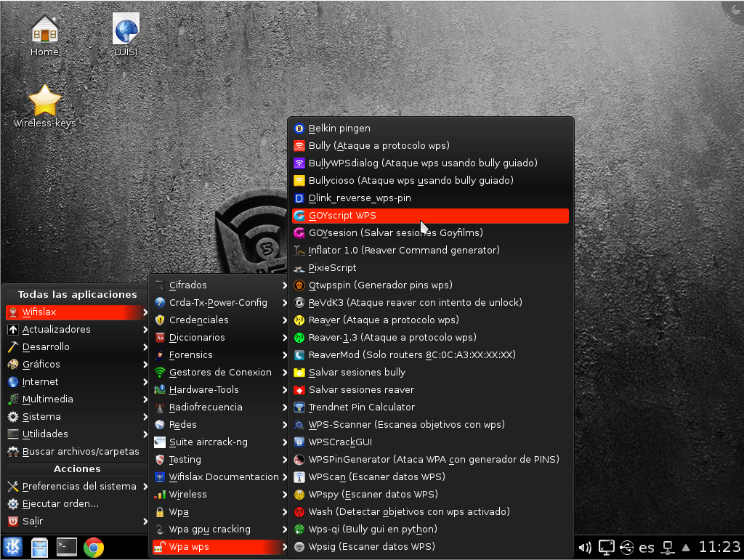The width and height of the screenshot is (744, 560).
Task: Open the Wireless-keys star icon
Action: (44, 102)
